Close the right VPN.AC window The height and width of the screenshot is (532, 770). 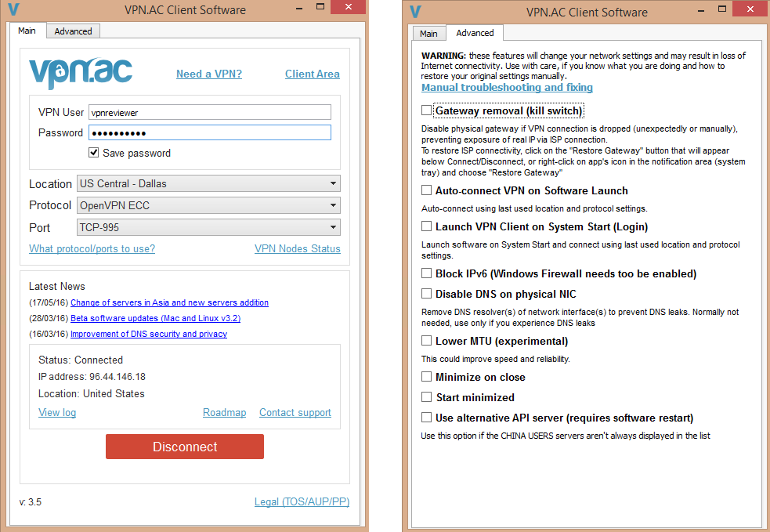point(750,9)
